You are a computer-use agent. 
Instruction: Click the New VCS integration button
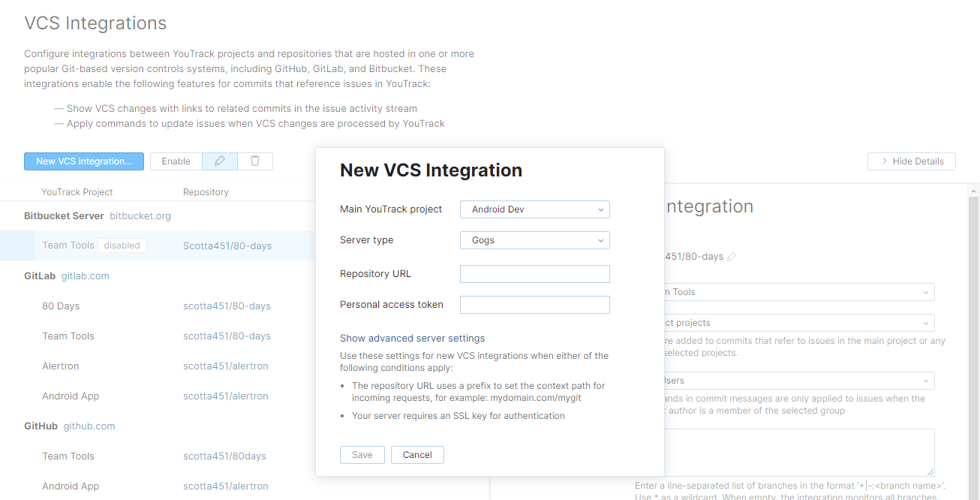point(84,161)
